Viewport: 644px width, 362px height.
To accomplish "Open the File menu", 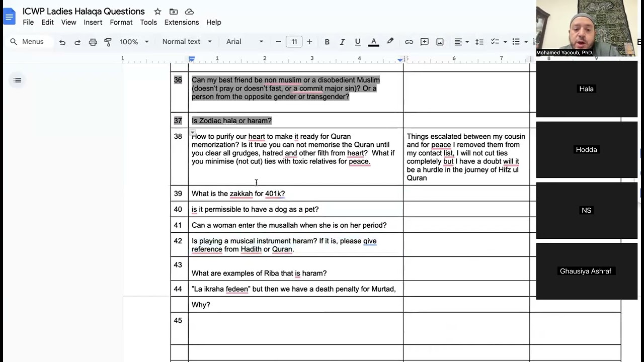I will 28,22.
